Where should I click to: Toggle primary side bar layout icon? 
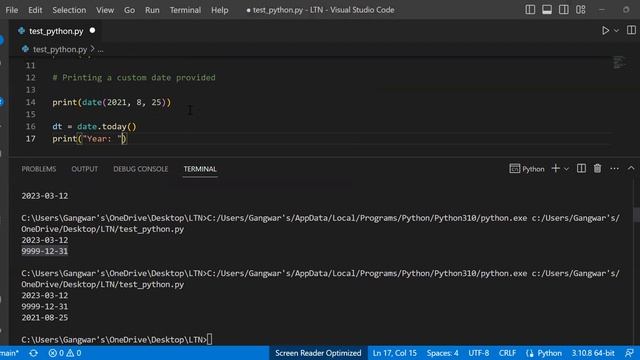[530, 10]
